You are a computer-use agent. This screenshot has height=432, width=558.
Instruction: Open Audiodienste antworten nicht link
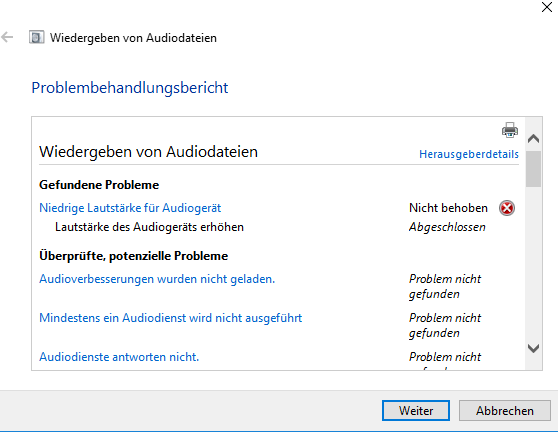(x=119, y=357)
